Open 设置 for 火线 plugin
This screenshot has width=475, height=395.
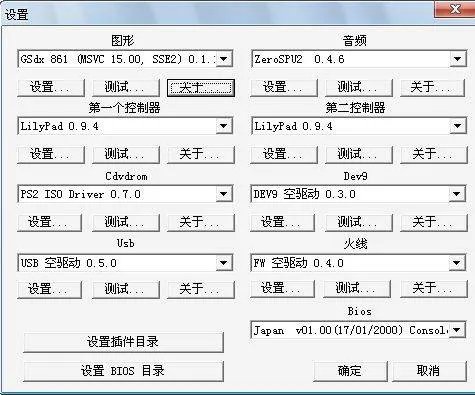click(282, 288)
